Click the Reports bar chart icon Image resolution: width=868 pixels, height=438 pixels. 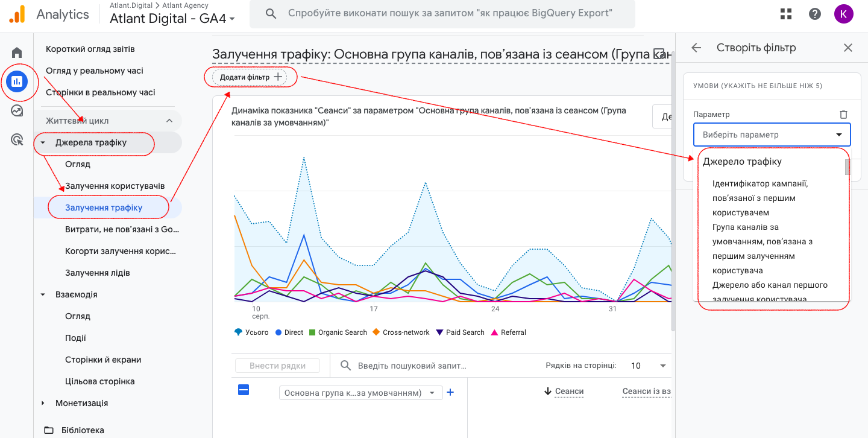pos(17,81)
